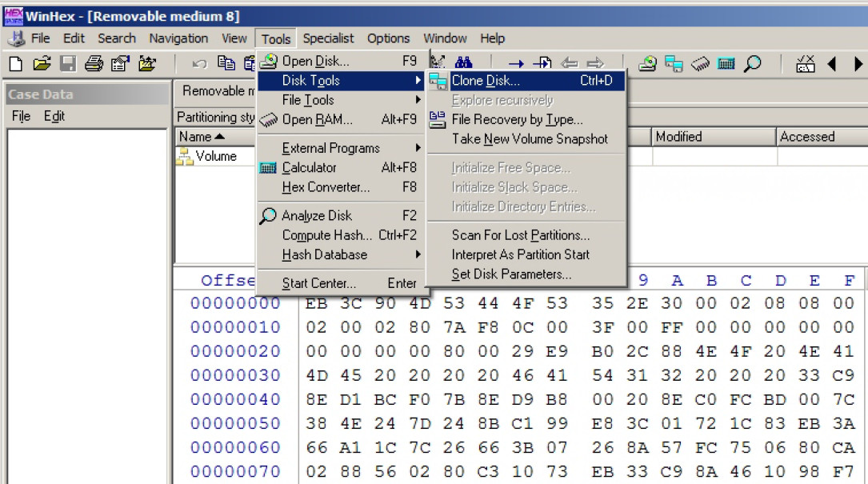The width and height of the screenshot is (868, 484).
Task: Sort by the Name column header
Action: [214, 137]
